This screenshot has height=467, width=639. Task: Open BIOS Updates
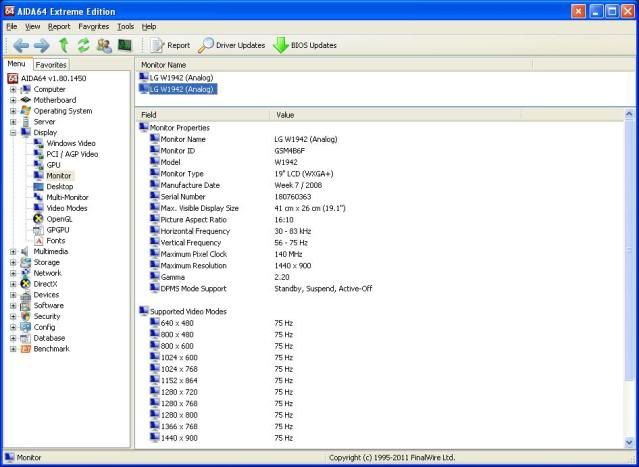pyautogui.click(x=305, y=45)
